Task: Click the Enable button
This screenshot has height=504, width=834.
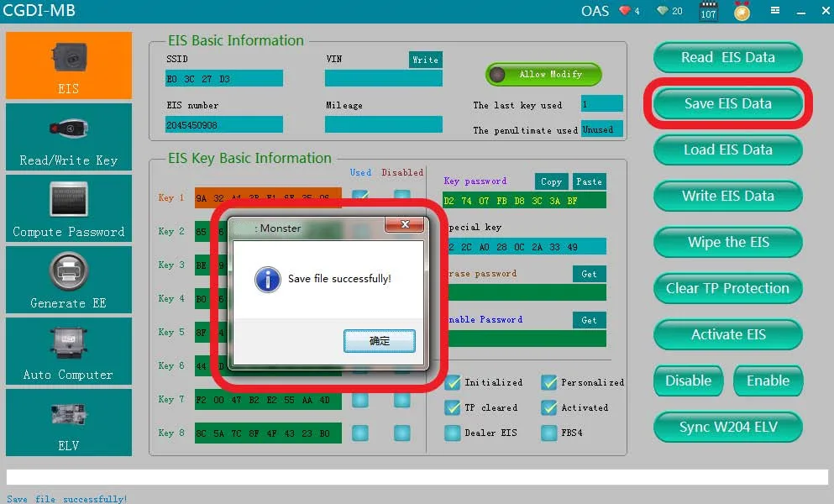Action: pos(768,381)
